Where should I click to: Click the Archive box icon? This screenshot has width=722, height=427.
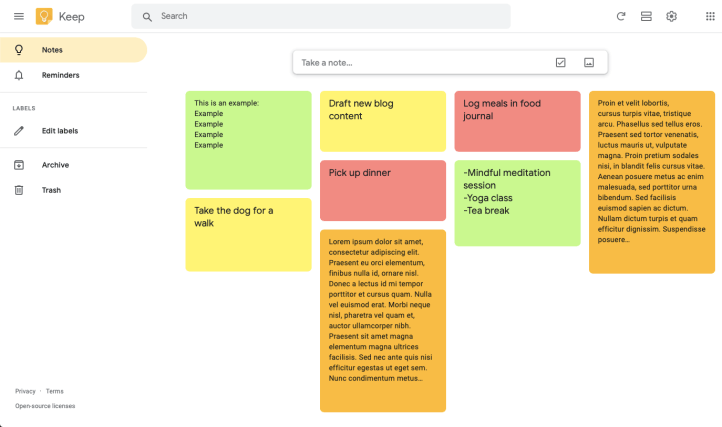(19, 165)
